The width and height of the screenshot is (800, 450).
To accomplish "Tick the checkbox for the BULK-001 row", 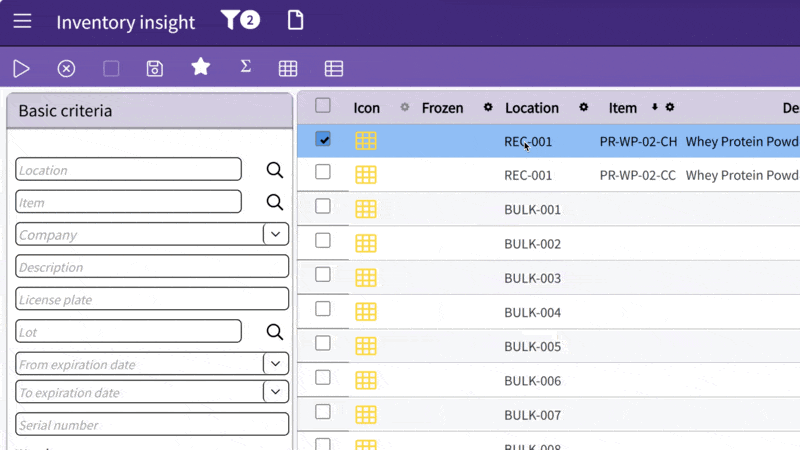I will coord(323,206).
